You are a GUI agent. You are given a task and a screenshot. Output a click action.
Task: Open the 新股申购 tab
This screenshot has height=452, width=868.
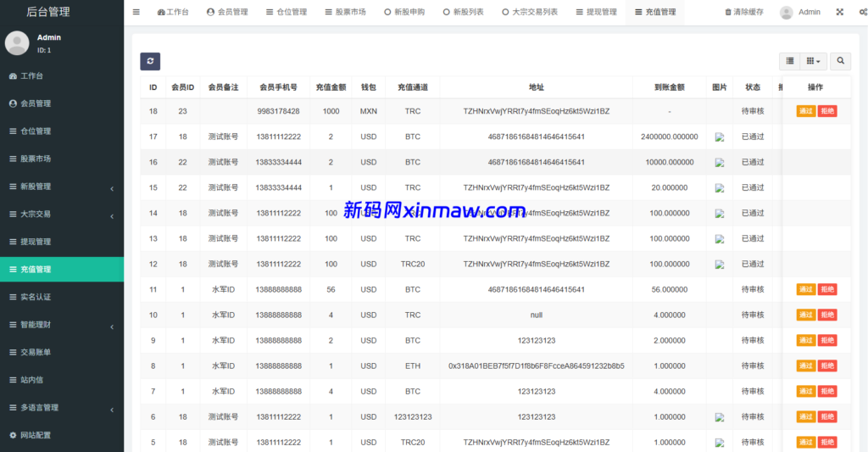(x=404, y=12)
